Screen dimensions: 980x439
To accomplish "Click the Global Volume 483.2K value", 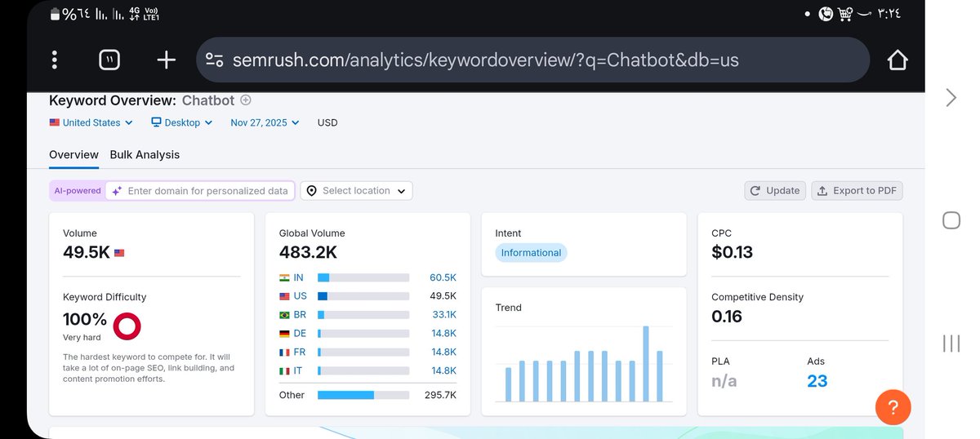I will pyautogui.click(x=308, y=252).
